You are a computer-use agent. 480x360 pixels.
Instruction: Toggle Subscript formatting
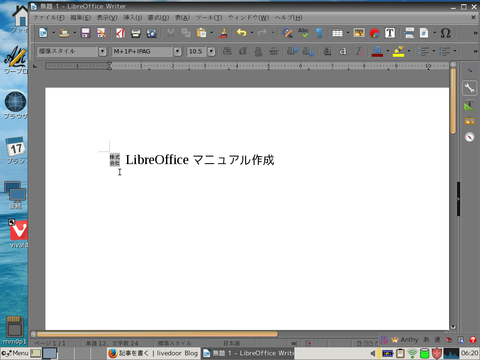[x=308, y=51]
